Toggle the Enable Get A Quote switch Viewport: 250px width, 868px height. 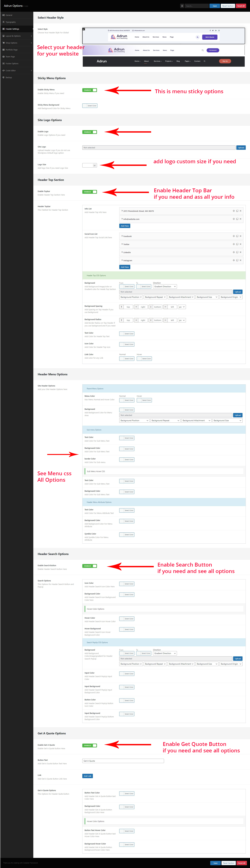pos(90,745)
